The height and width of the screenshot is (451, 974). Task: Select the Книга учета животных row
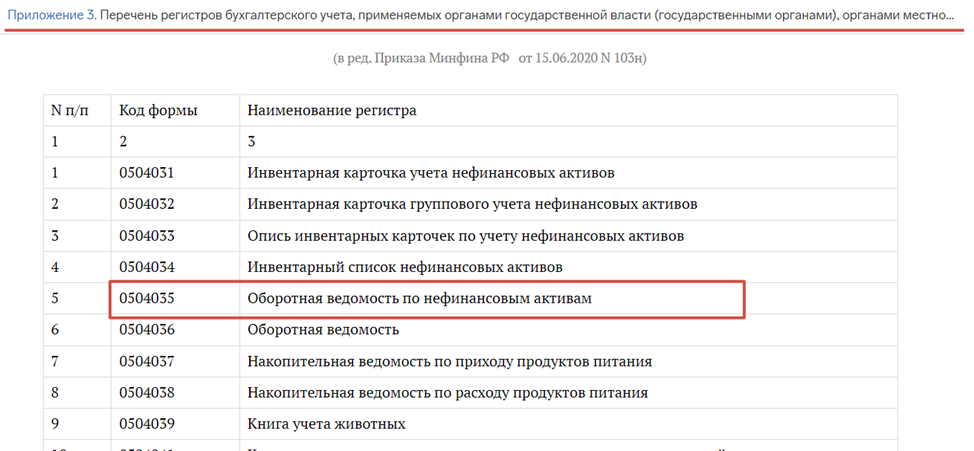point(470,424)
